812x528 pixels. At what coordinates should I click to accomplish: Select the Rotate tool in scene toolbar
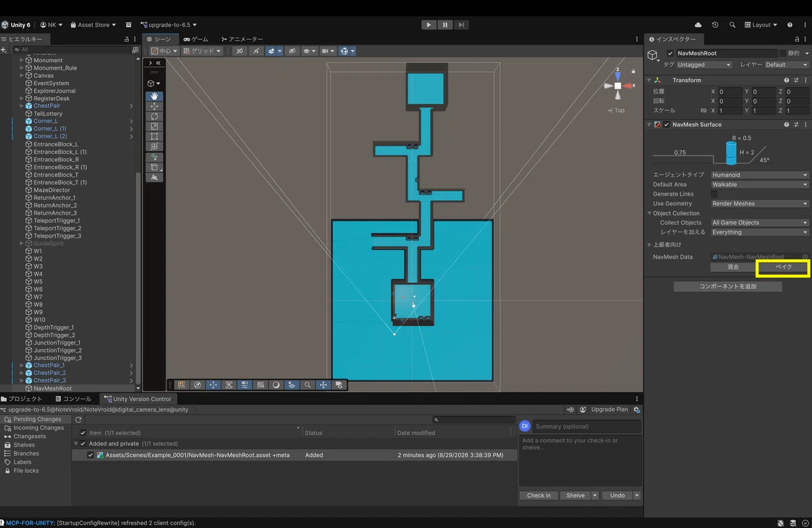(x=154, y=116)
